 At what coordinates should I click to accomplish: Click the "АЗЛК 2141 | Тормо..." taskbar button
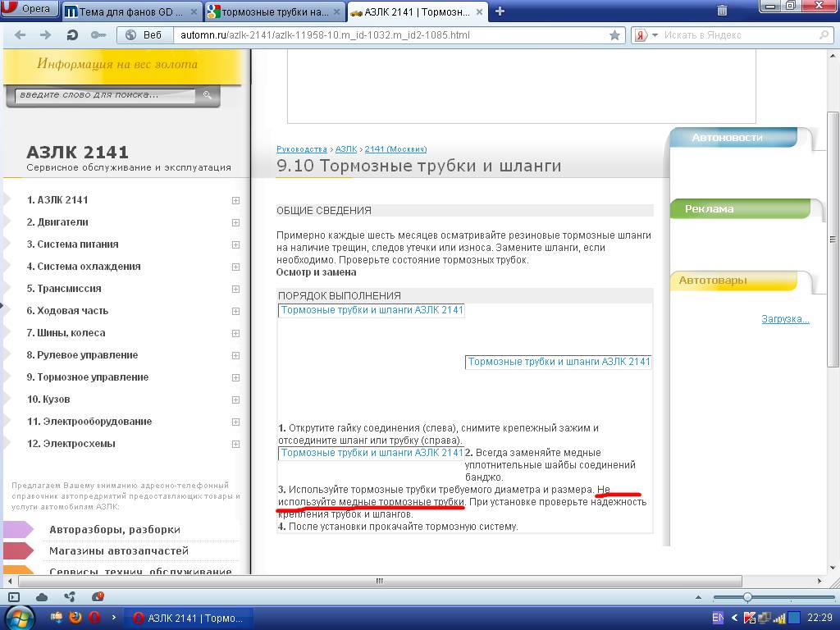pos(188,619)
